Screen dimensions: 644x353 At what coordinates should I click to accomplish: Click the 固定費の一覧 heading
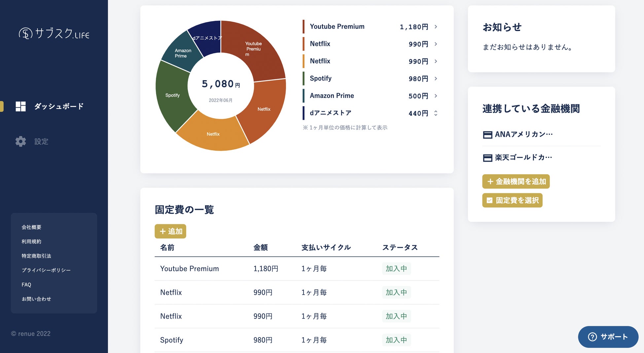pyautogui.click(x=184, y=209)
